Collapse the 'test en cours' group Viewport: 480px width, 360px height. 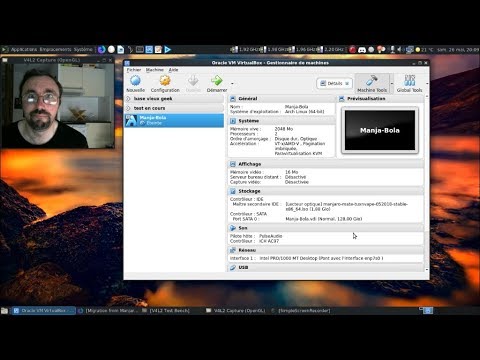click(128, 108)
